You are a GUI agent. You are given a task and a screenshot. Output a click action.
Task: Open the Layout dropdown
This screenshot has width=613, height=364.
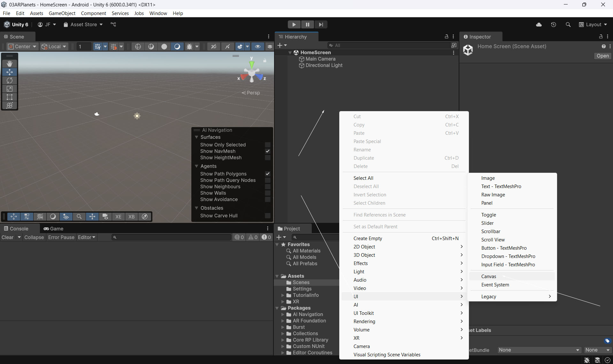[x=593, y=25]
